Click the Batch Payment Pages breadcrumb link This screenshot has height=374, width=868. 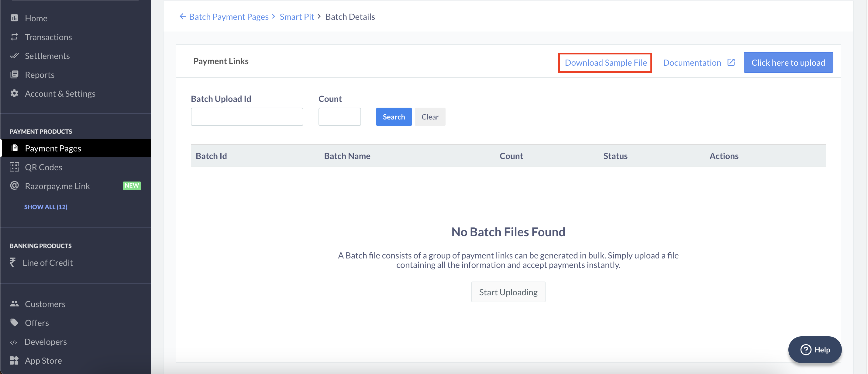229,16
